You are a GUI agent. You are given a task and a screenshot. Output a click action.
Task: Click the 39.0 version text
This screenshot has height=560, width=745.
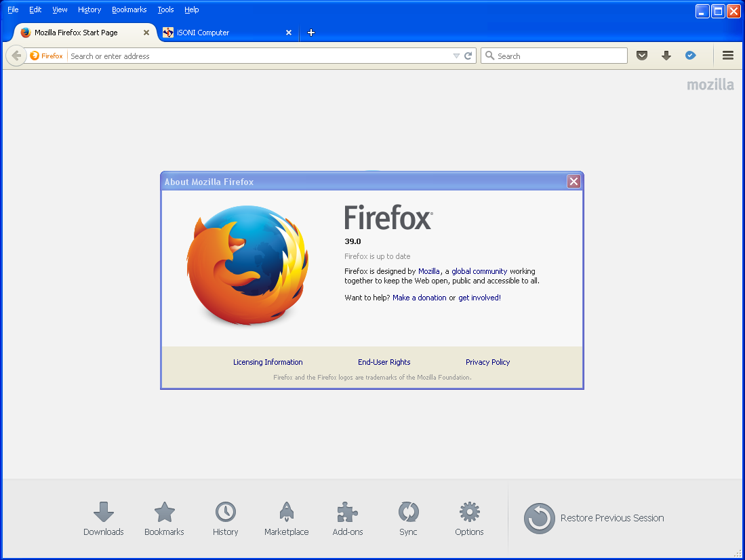click(353, 241)
